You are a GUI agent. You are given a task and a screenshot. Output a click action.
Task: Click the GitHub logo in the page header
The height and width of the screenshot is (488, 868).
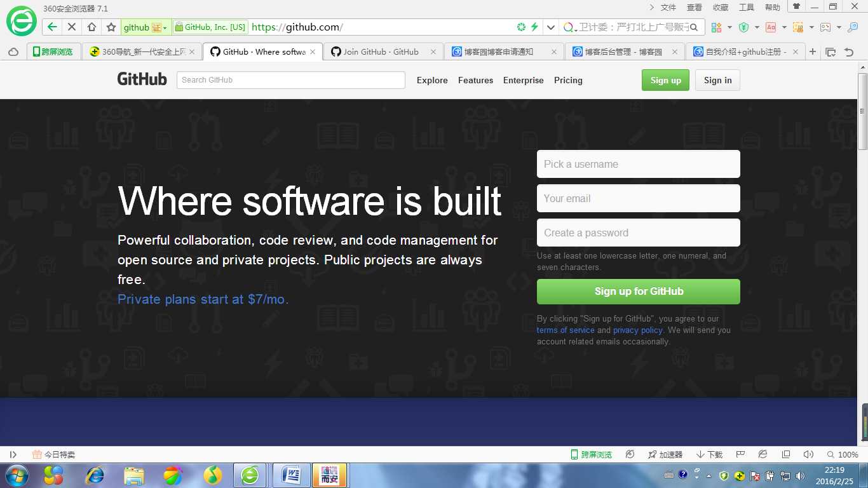click(x=142, y=79)
